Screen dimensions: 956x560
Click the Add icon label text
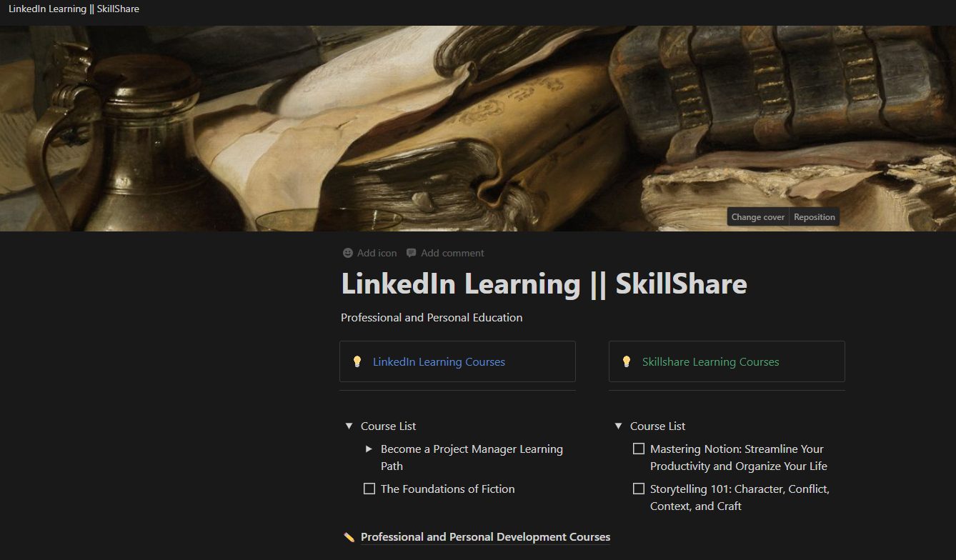377,253
